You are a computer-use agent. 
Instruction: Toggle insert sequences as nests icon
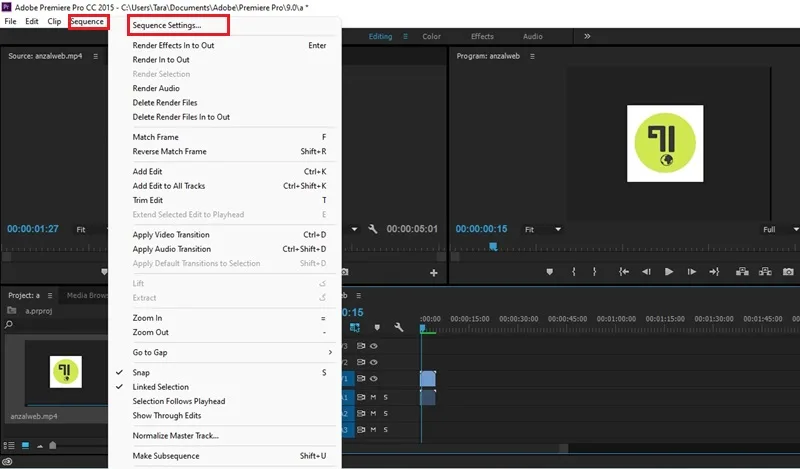[355, 327]
